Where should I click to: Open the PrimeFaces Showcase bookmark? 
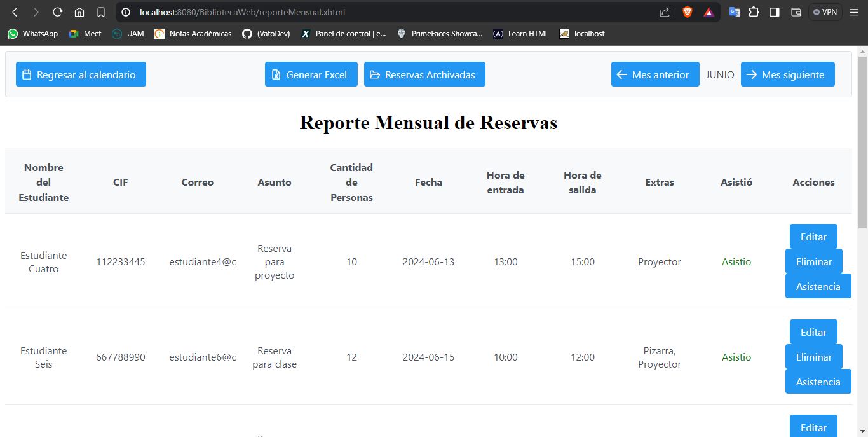(440, 33)
